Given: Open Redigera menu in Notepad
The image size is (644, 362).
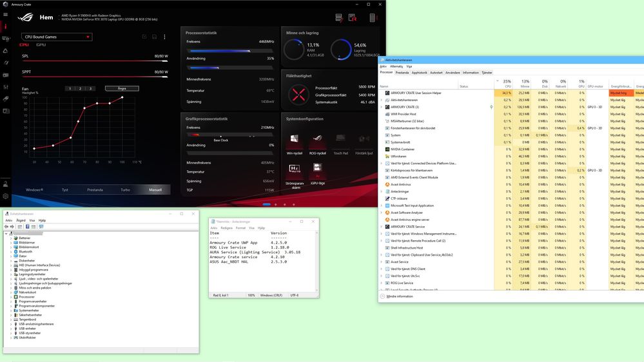Looking at the screenshot, I should coord(226,228).
